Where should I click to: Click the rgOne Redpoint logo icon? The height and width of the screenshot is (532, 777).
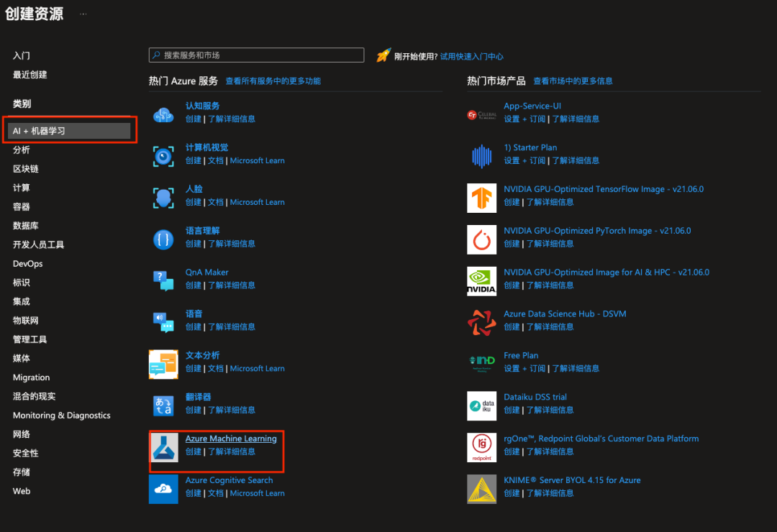tap(481, 447)
